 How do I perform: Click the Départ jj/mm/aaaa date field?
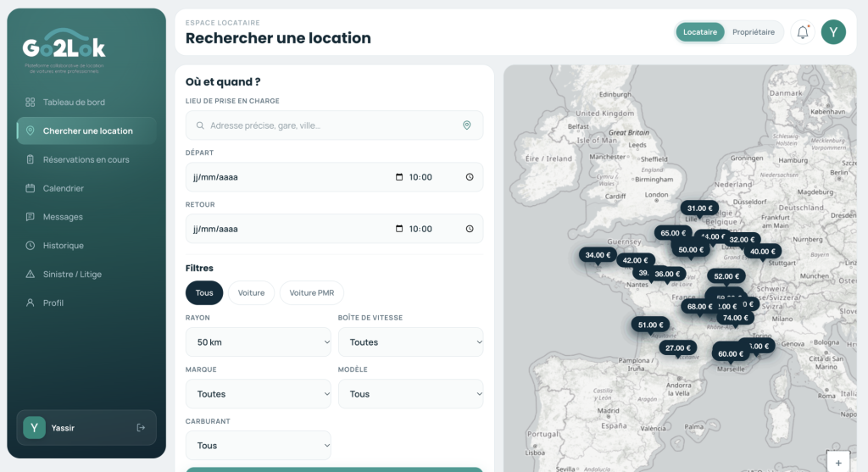click(215, 177)
